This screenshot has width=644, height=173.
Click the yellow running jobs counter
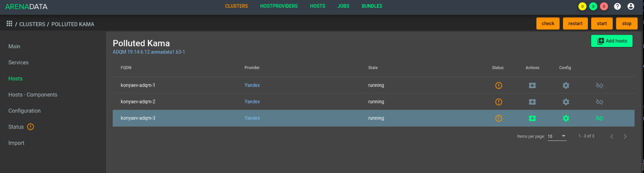coord(582,6)
